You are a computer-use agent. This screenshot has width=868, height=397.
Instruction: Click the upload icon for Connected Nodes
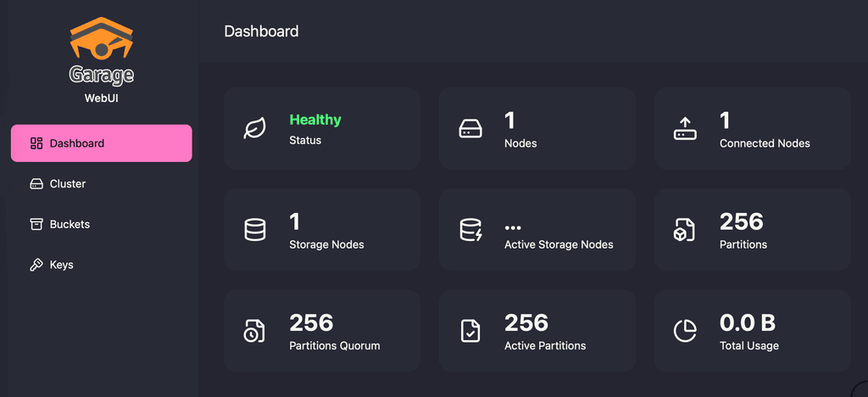(x=686, y=129)
